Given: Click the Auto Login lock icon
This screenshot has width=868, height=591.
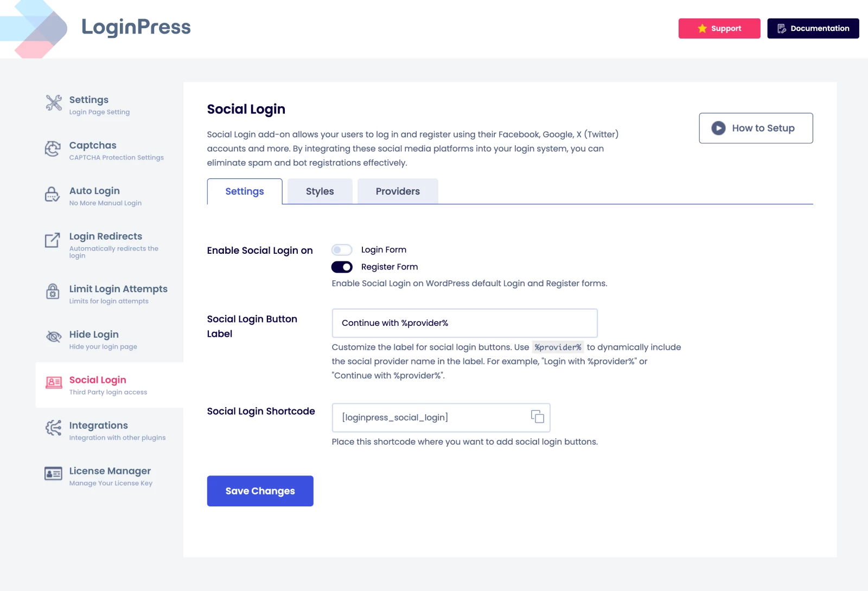Looking at the screenshot, I should [x=52, y=194].
